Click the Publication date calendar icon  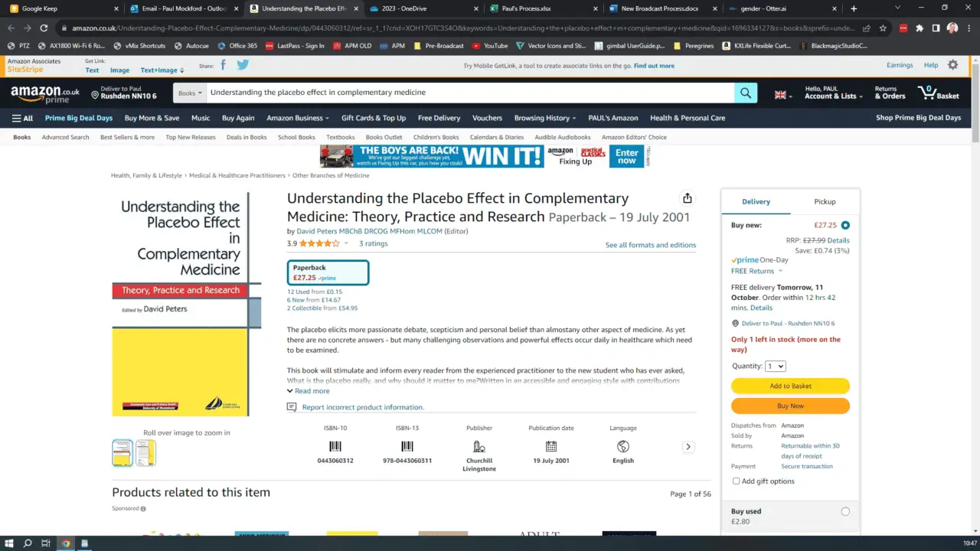pyautogui.click(x=551, y=446)
